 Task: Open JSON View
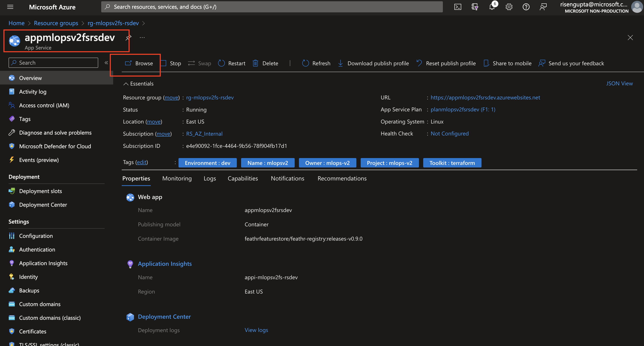619,83
